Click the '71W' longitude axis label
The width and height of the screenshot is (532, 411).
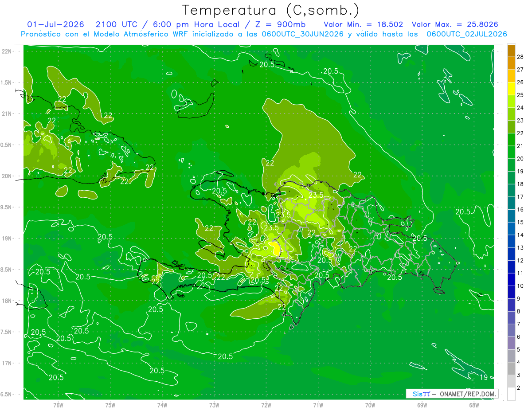318,405
